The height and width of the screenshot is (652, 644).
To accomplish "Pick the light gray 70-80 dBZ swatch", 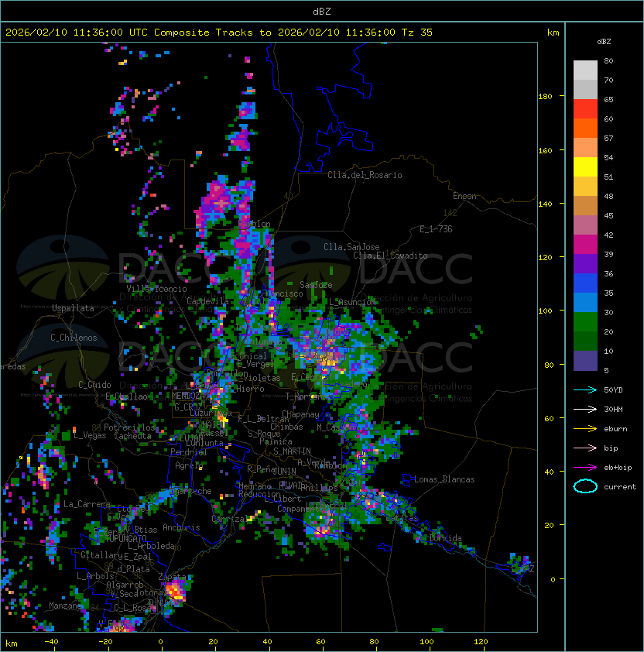I will point(585,70).
